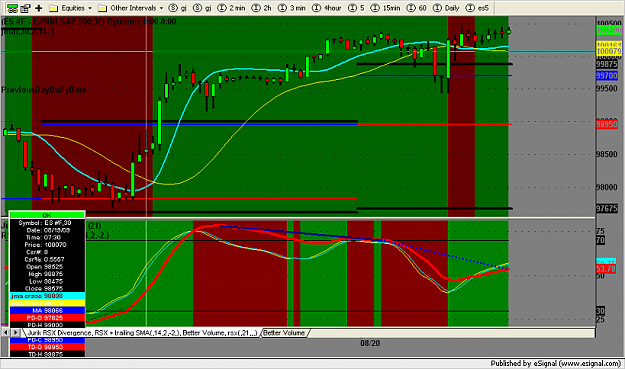Click the es5 interval shortcut

pos(477,8)
